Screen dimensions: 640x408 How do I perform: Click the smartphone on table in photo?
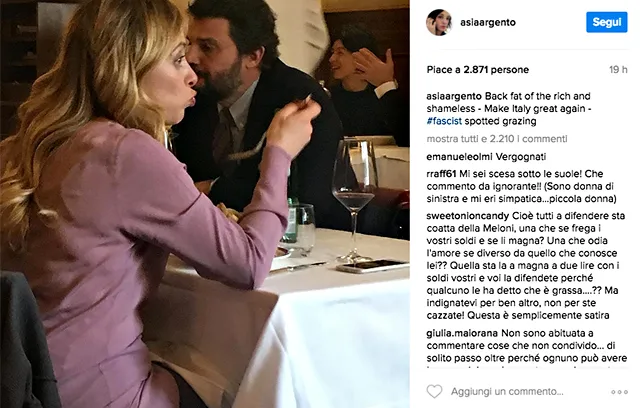pyautogui.click(x=372, y=266)
